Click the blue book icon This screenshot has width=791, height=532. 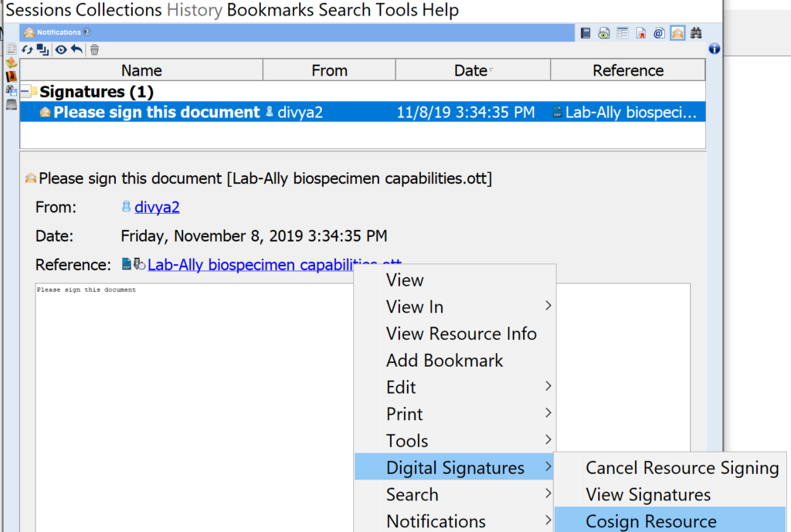pyautogui.click(x=586, y=32)
